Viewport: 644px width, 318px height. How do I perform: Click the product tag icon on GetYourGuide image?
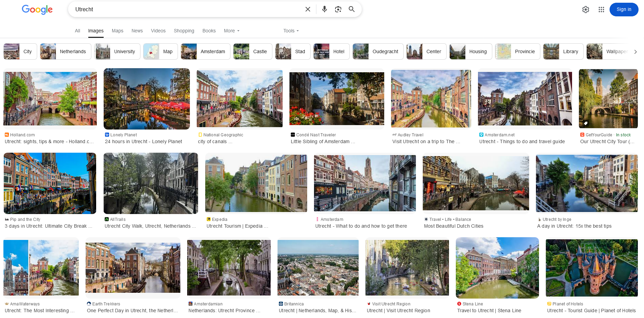tap(585, 123)
